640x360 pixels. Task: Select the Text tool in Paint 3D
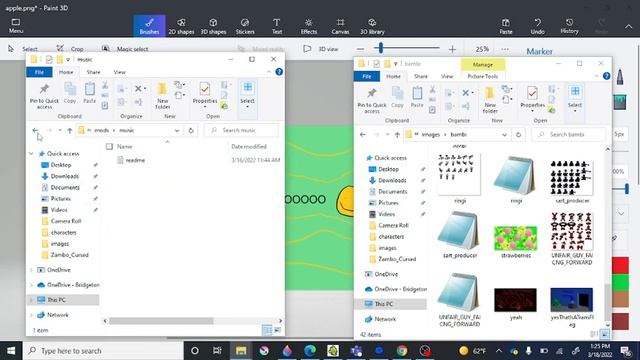tap(277, 26)
